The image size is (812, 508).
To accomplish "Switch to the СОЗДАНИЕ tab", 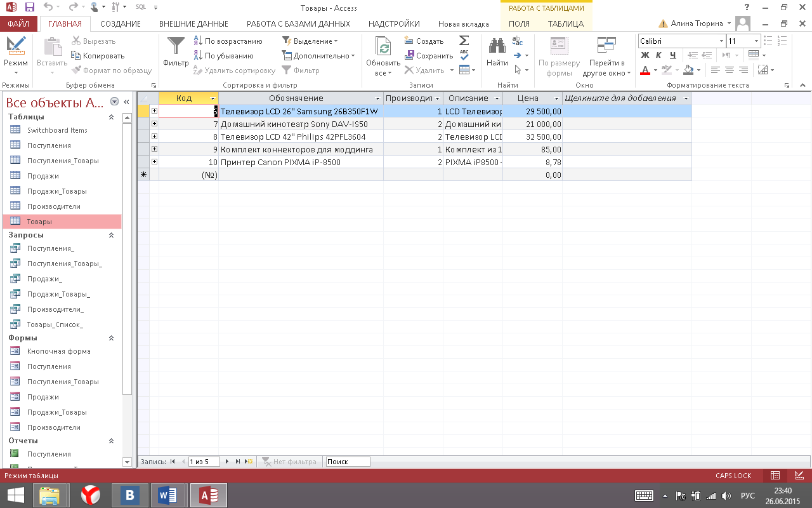I will click(121, 24).
